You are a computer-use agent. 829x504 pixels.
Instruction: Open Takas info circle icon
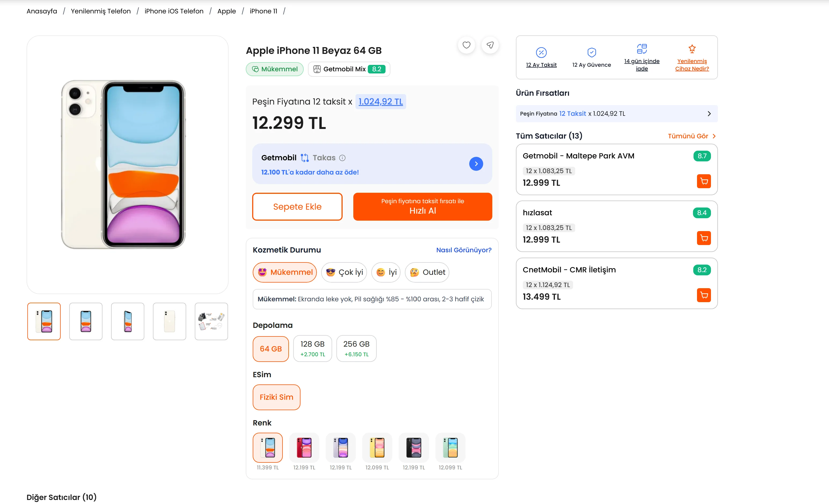pos(342,158)
